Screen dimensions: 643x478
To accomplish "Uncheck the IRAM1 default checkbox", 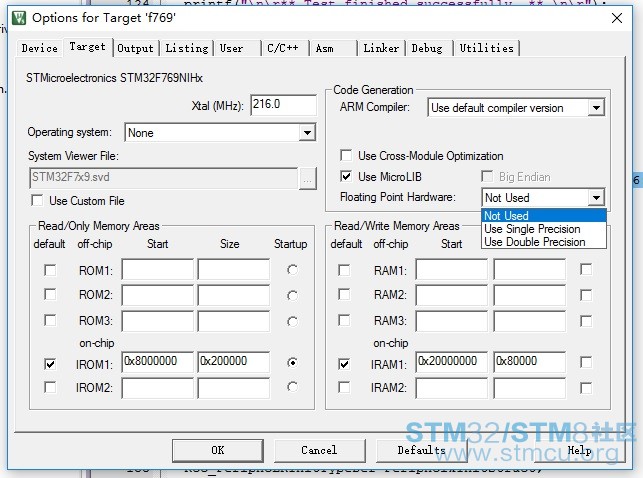I will point(344,364).
